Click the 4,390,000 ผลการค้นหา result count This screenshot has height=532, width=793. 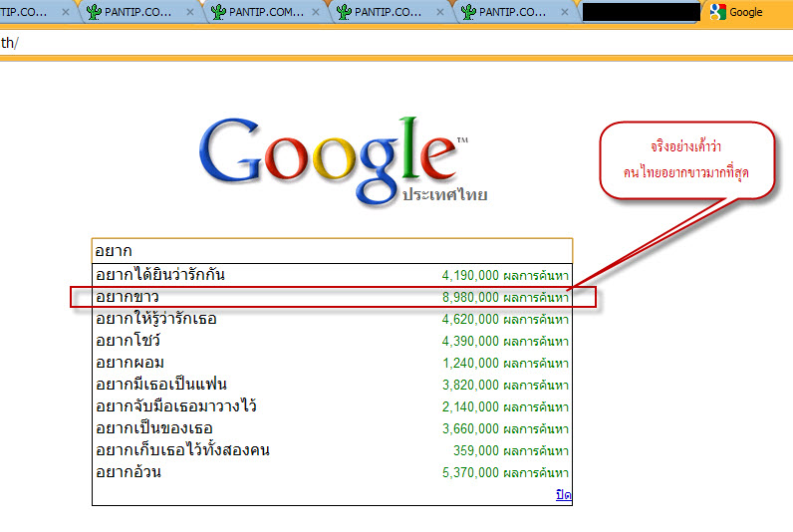[x=505, y=342]
